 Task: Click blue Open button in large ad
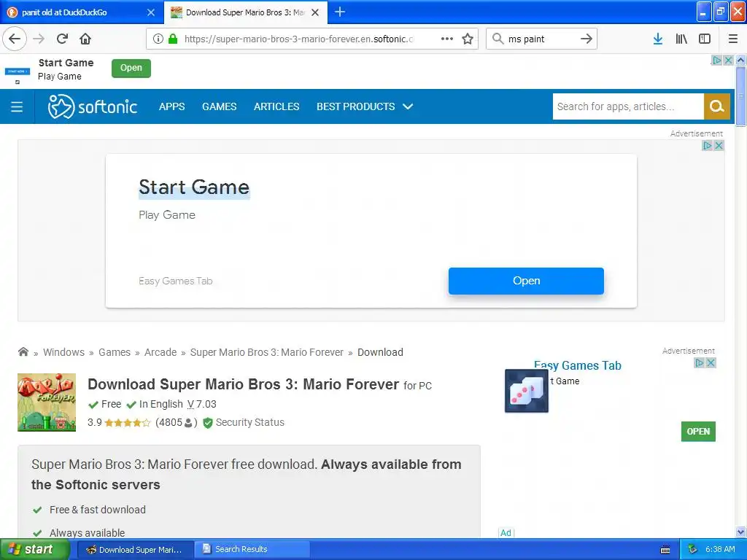click(526, 281)
